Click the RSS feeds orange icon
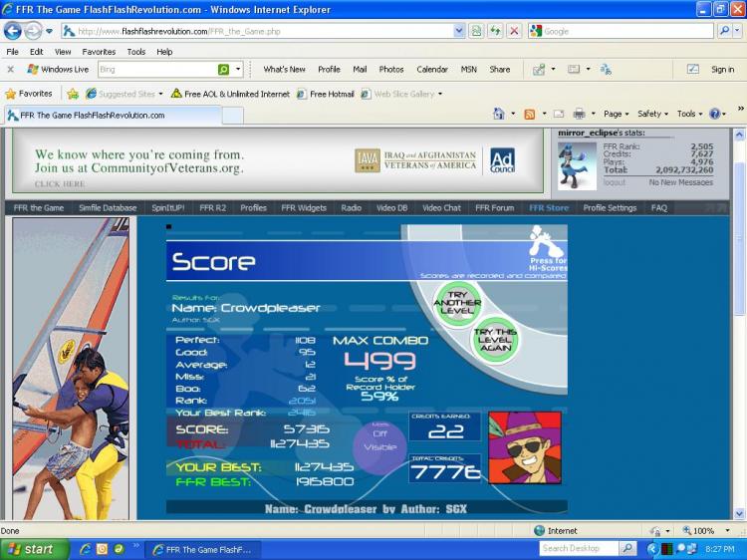 529,114
